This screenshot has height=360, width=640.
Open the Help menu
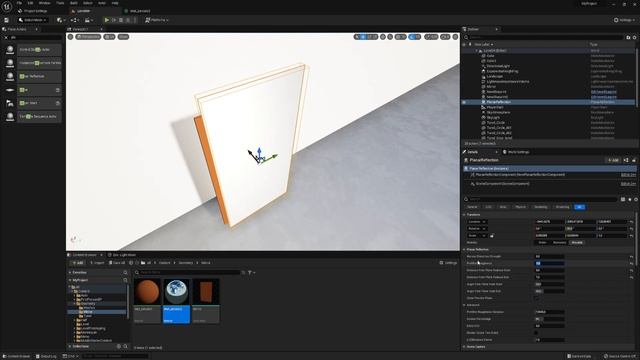(x=115, y=3)
